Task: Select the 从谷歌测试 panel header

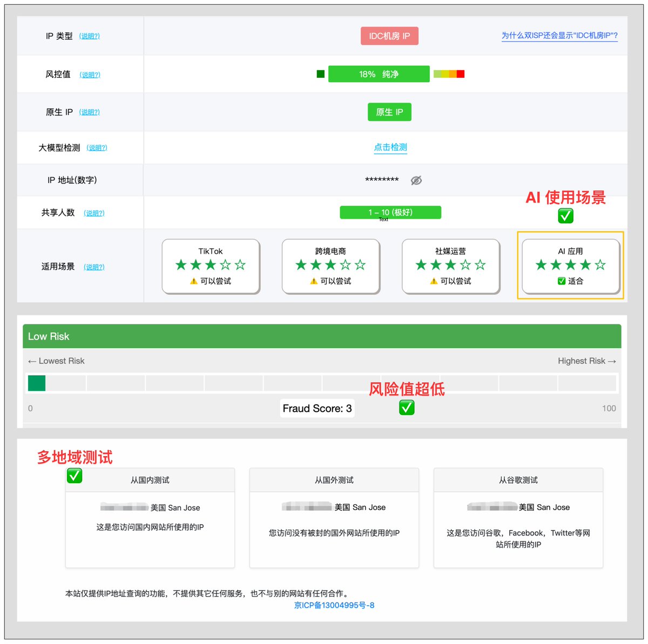Action: coord(518,480)
